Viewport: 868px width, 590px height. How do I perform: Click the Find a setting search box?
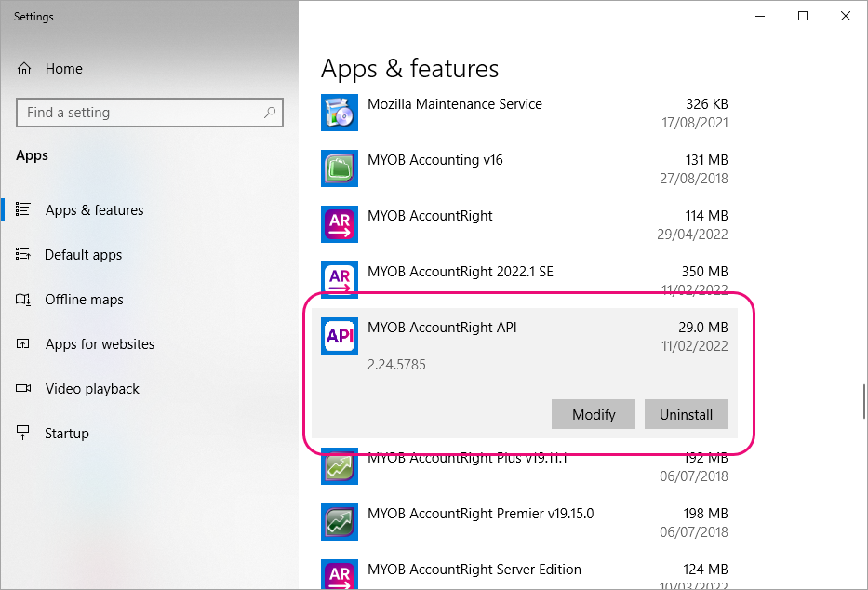click(x=140, y=113)
